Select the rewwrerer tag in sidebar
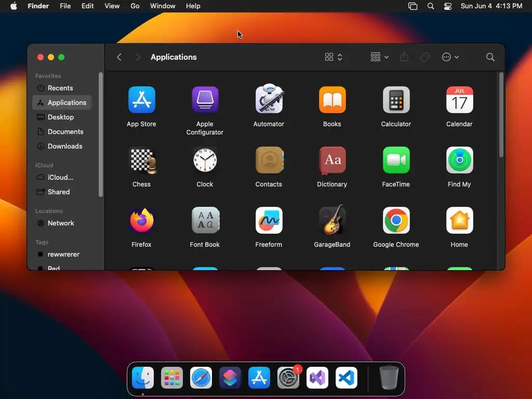532x399 pixels. 62,255
